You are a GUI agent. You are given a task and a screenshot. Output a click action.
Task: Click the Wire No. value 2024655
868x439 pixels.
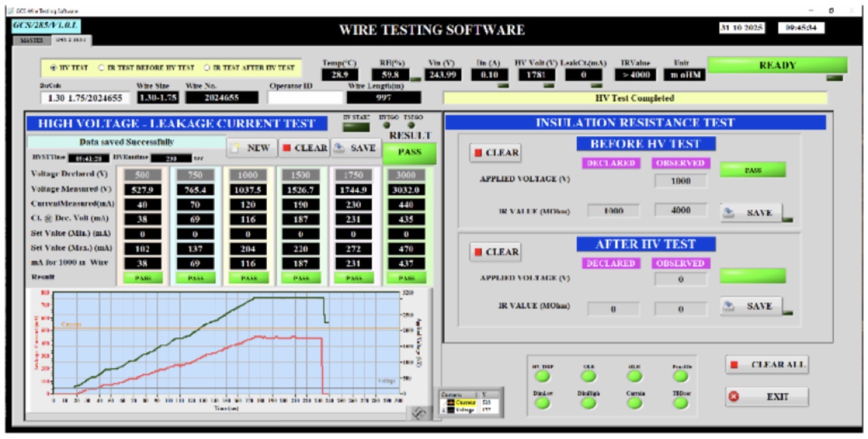pos(222,97)
